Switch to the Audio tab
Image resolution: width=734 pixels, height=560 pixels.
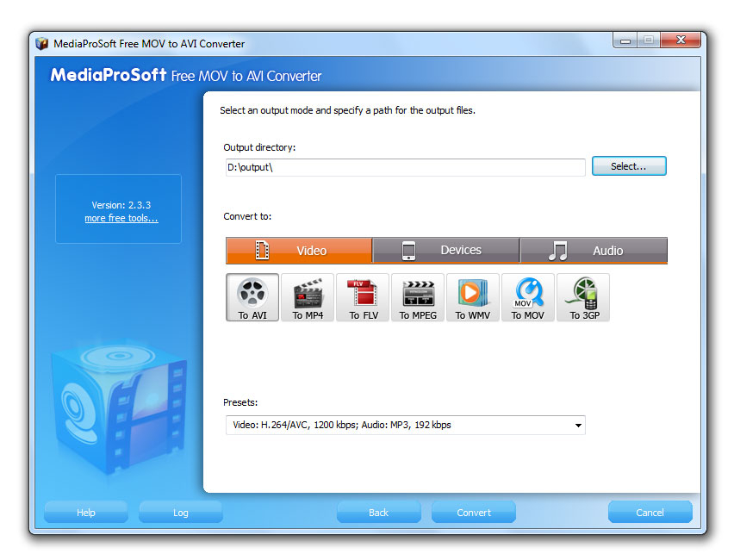(x=594, y=251)
